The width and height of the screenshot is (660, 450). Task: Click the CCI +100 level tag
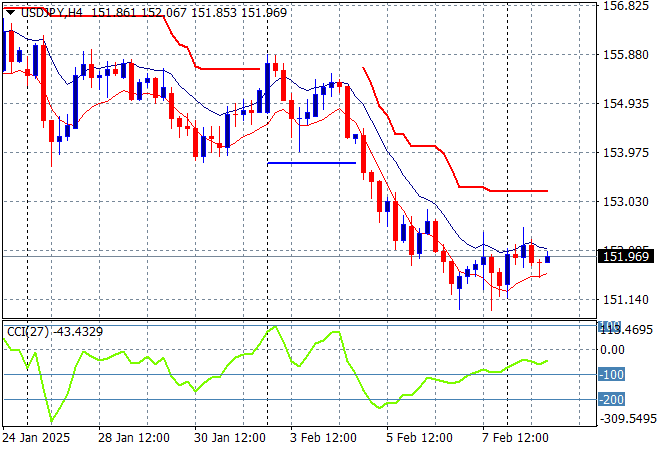(x=609, y=326)
